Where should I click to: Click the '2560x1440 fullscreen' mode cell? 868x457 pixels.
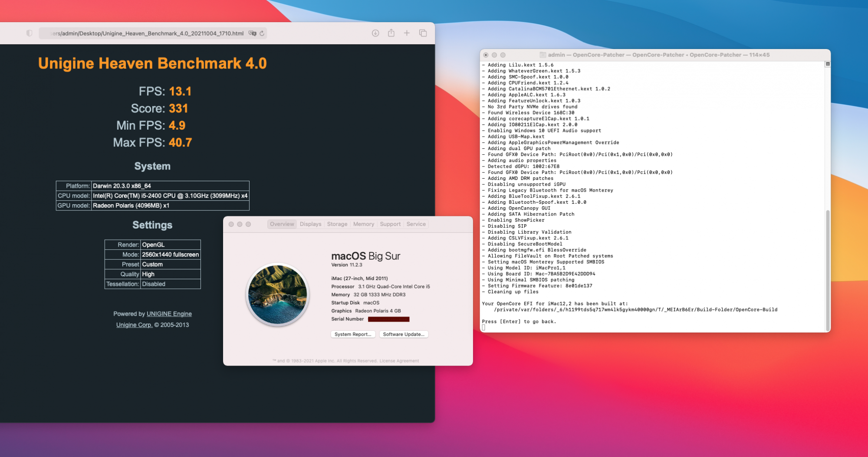pyautogui.click(x=171, y=255)
